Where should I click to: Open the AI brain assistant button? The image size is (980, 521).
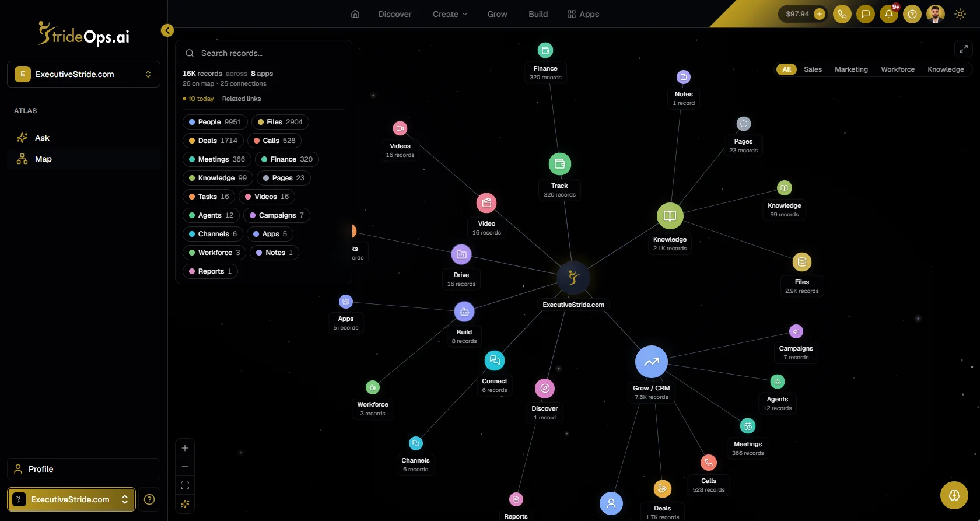click(x=954, y=495)
